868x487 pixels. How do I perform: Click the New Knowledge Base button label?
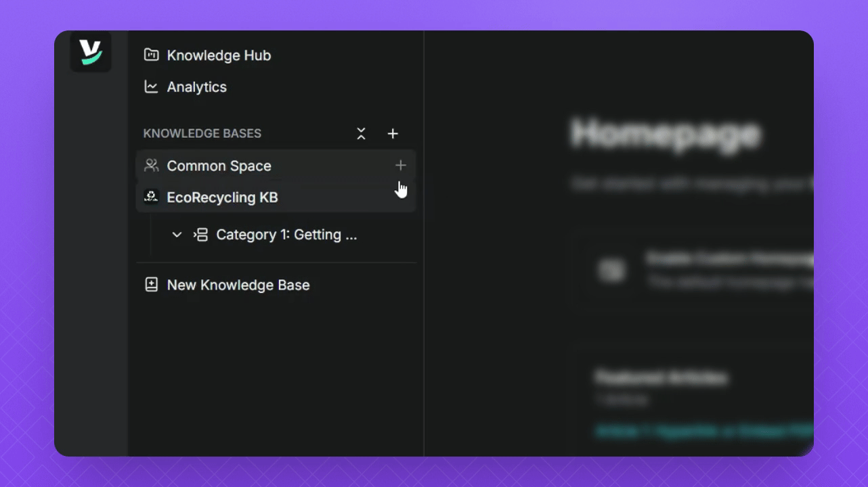(238, 285)
